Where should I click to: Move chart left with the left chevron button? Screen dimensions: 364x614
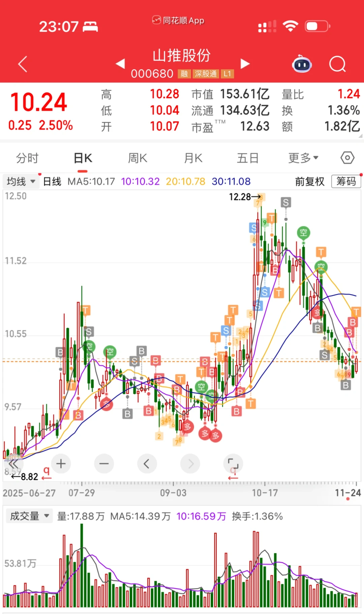click(x=147, y=464)
